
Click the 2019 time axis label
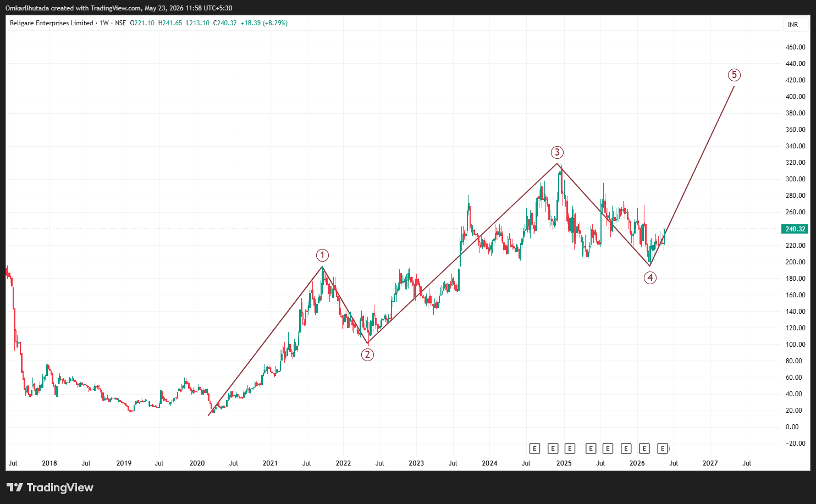124,463
